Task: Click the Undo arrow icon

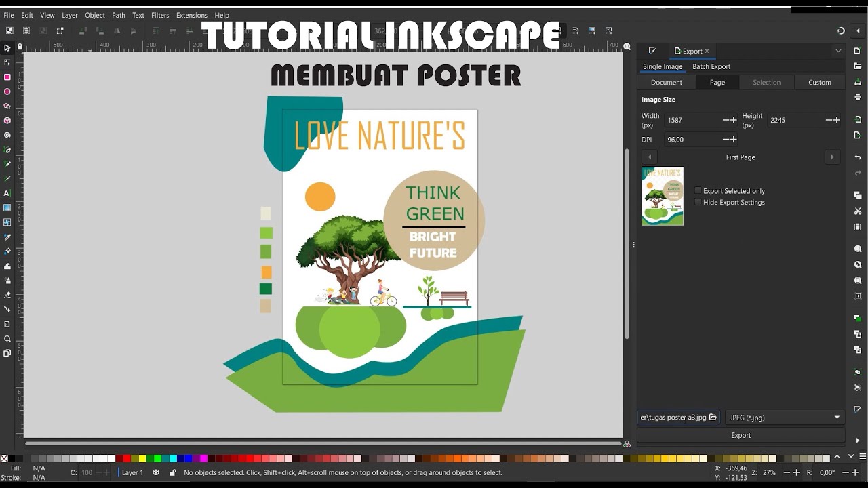Action: pos(858,157)
